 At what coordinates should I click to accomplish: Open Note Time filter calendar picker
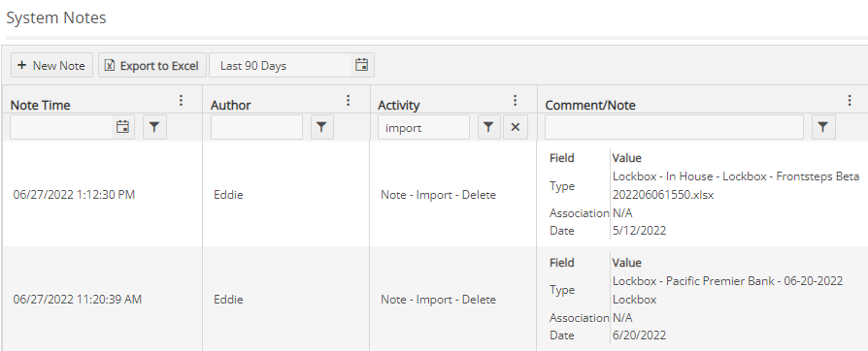pyautogui.click(x=123, y=127)
